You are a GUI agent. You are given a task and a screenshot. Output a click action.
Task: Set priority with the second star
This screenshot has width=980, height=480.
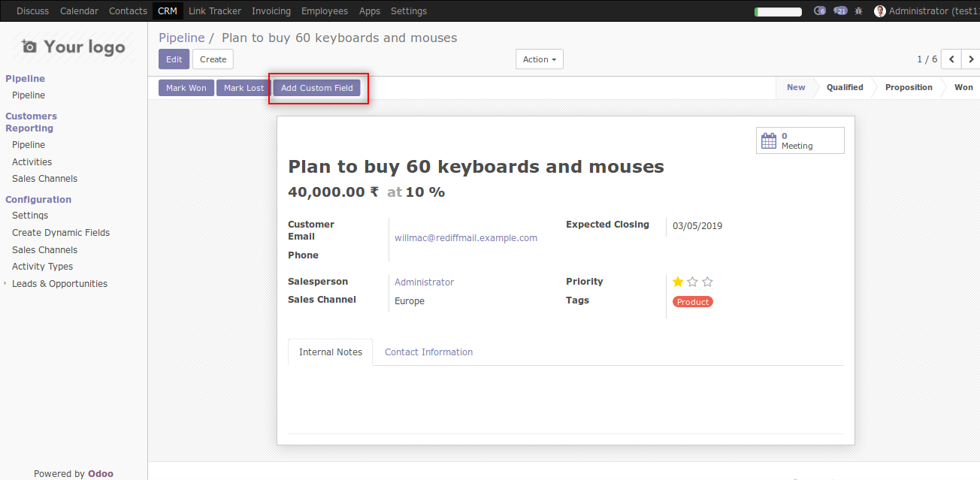pyautogui.click(x=692, y=282)
